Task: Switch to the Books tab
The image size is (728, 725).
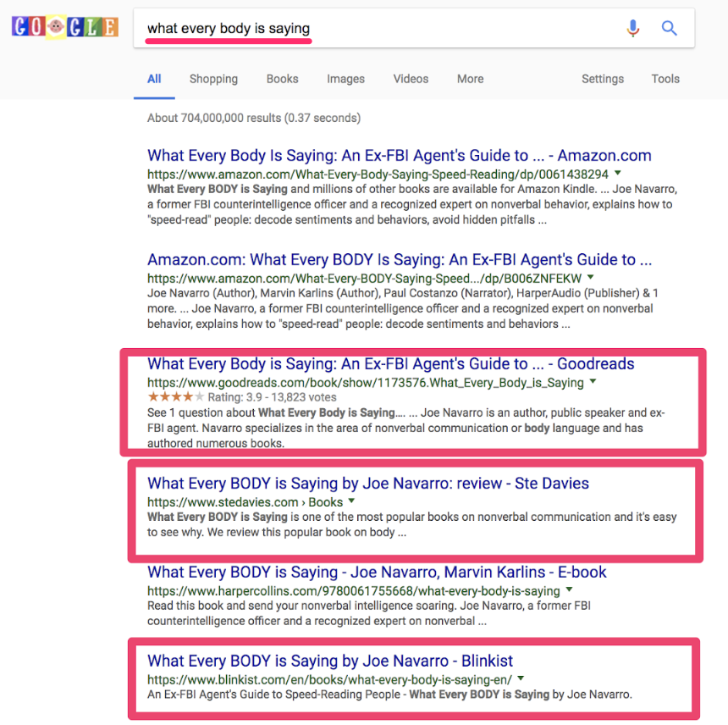Action: click(282, 79)
